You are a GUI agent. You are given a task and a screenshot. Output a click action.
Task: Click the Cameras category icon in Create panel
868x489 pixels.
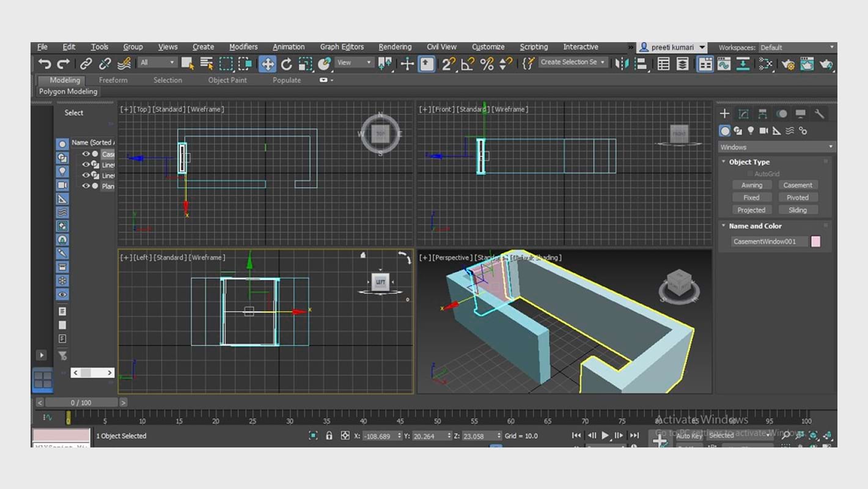tap(763, 131)
